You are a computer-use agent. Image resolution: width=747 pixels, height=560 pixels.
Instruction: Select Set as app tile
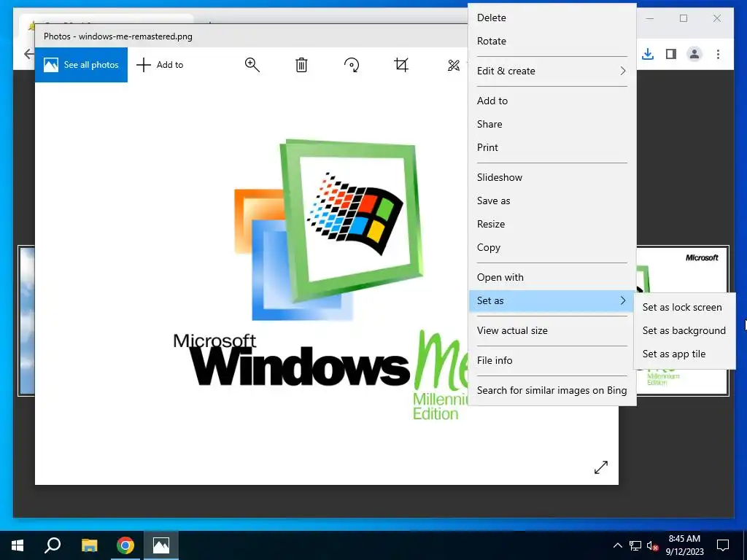pyautogui.click(x=684, y=354)
